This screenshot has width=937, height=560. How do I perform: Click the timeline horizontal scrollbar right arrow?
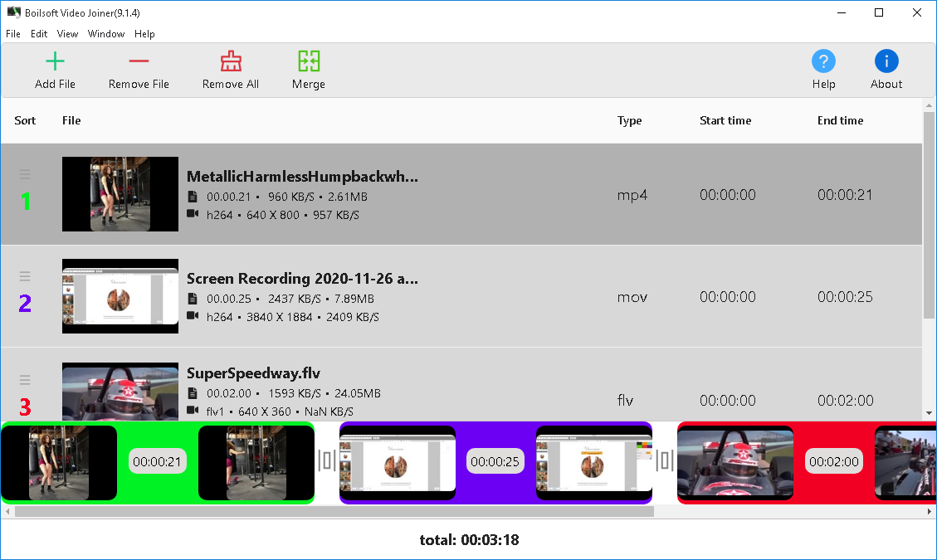click(930, 512)
